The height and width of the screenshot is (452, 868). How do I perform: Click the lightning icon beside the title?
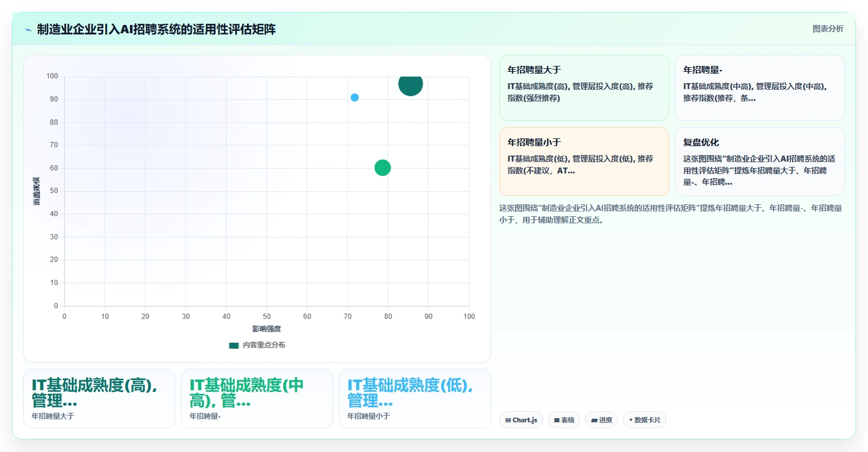point(28,30)
